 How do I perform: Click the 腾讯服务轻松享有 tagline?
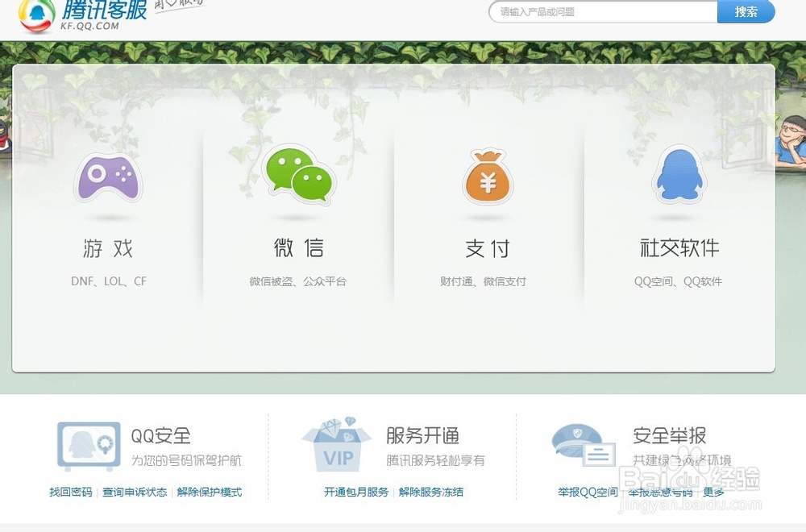point(435,460)
